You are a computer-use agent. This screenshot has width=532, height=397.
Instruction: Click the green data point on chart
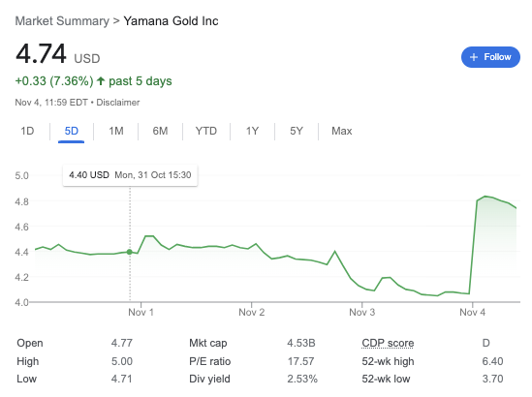pos(130,252)
